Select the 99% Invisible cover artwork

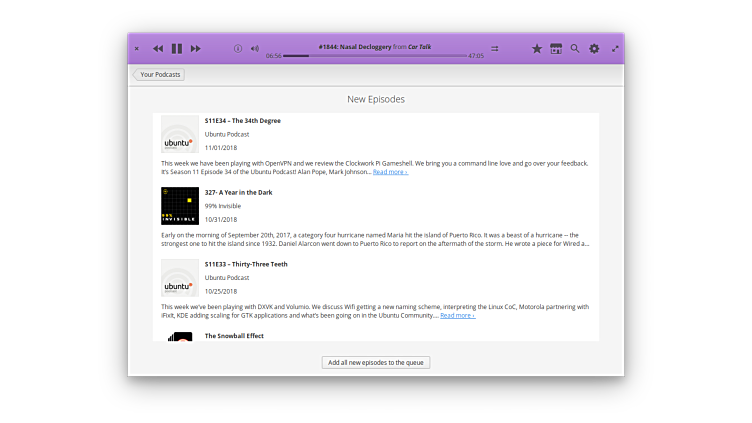click(x=180, y=206)
